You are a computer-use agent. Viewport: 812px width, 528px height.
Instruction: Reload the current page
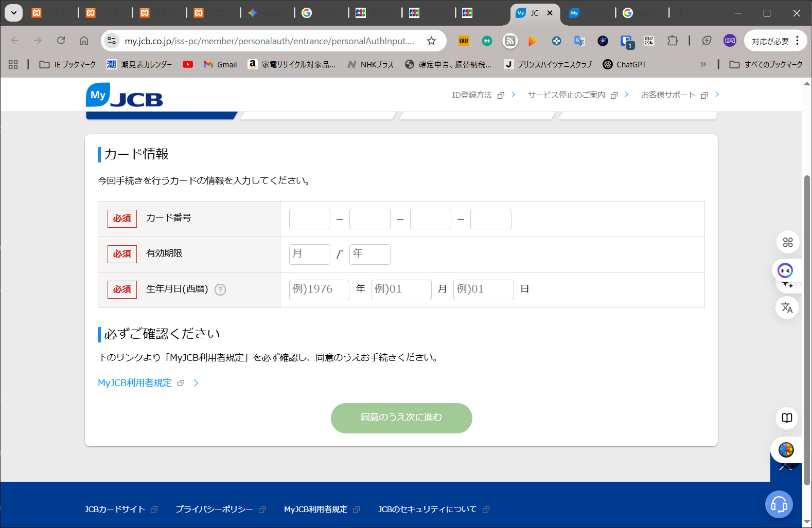pos(61,41)
